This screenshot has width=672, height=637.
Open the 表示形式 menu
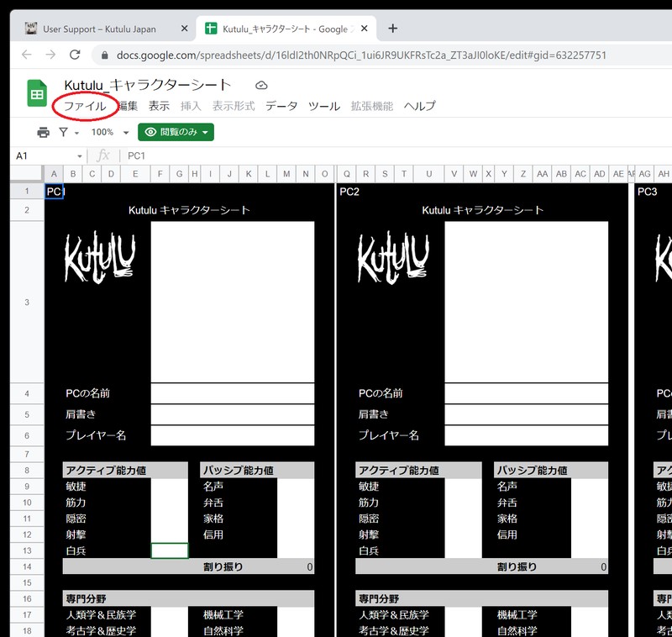coord(234,107)
